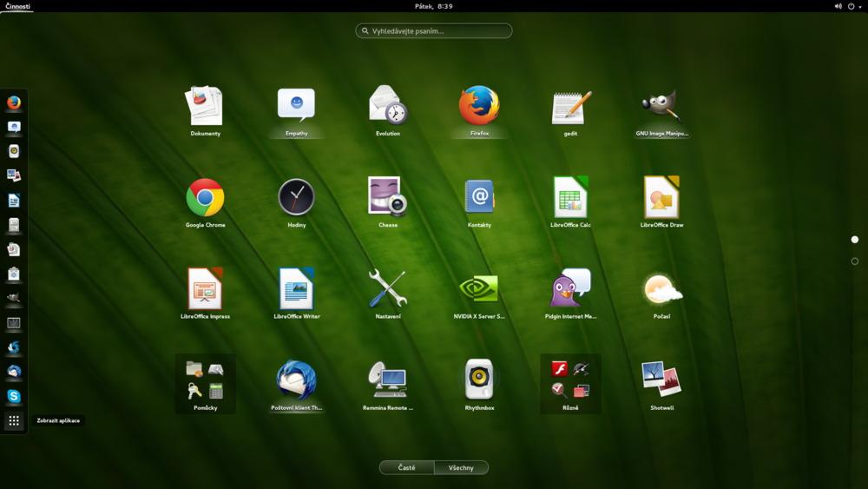The width and height of the screenshot is (868, 489).
Task: Click Shotwell photos icon in the dock
Action: [x=14, y=175]
